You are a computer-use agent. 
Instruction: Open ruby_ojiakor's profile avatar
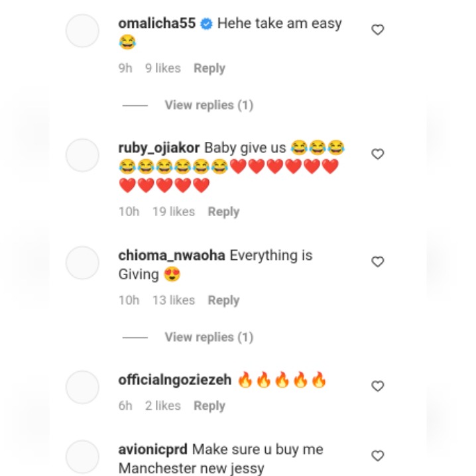(82, 155)
